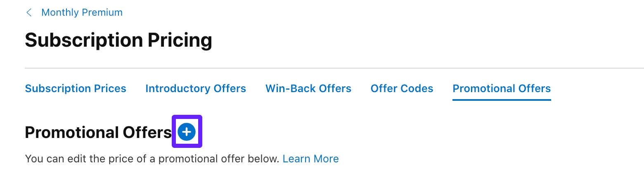
Task: Click the promotional offer price description text
Action: pos(152,159)
